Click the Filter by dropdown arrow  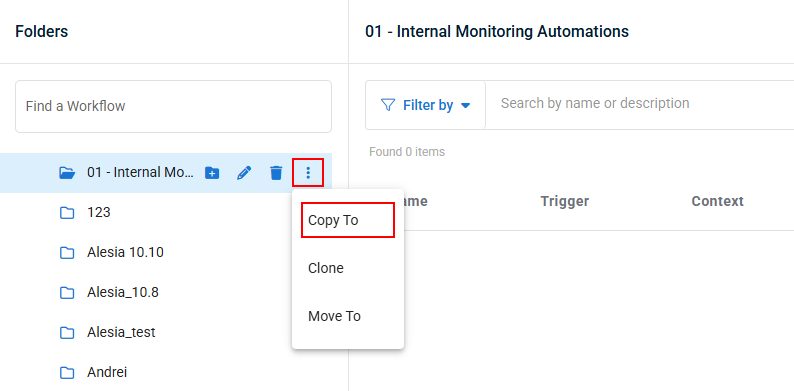[466, 106]
